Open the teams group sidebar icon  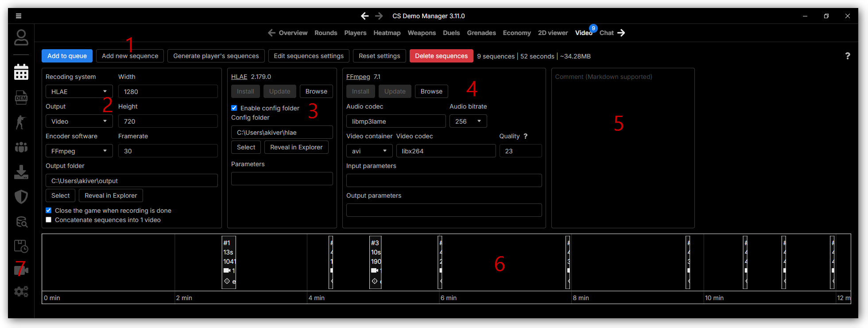coord(21,147)
